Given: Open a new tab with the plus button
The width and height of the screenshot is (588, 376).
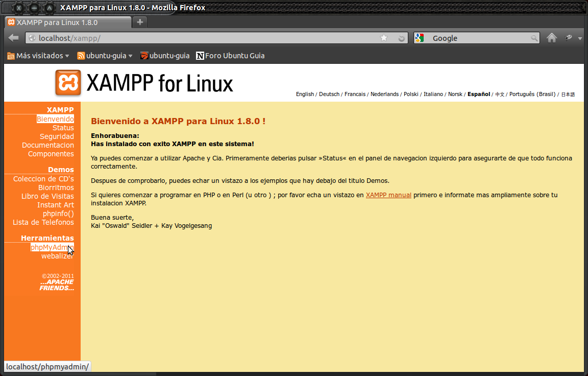Looking at the screenshot, I should click(139, 22).
